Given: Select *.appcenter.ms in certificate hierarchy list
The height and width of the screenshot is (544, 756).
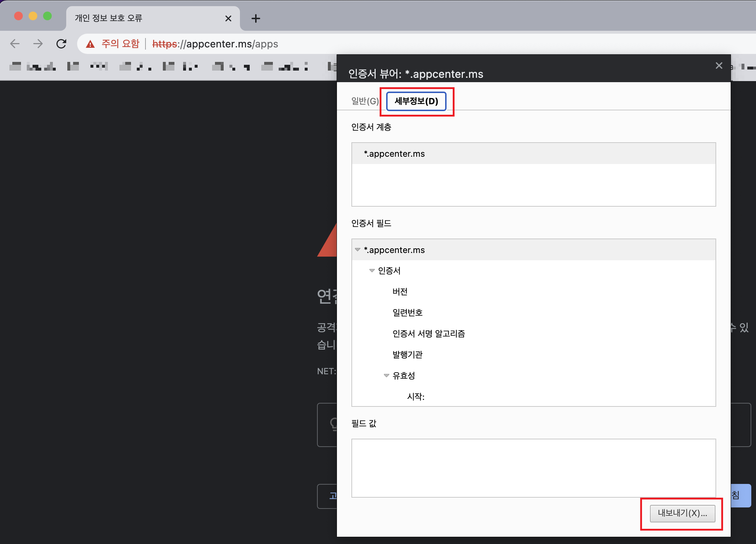Looking at the screenshot, I should point(394,154).
